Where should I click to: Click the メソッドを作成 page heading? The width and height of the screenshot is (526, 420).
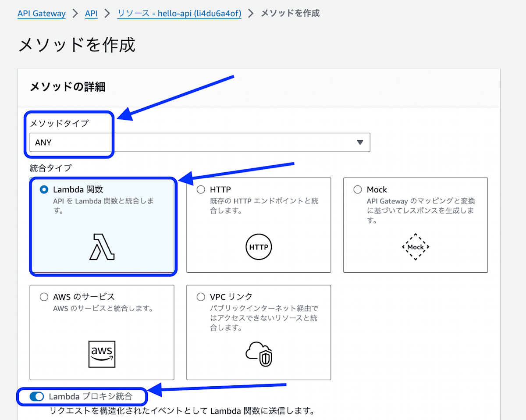[77, 45]
